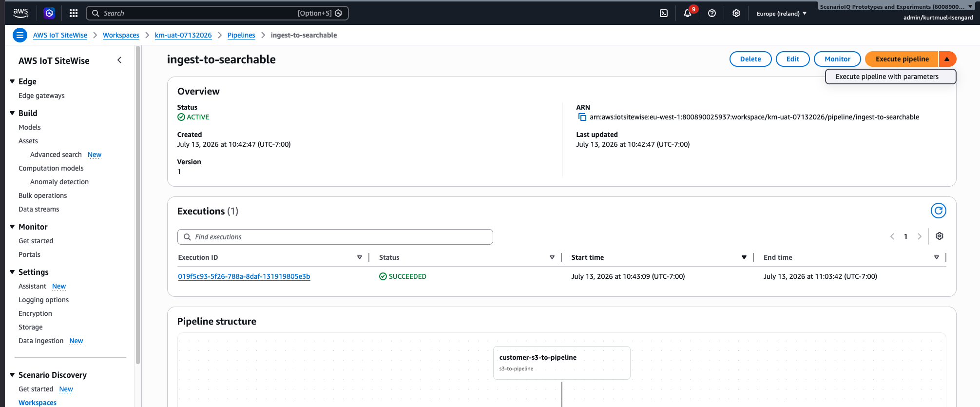
Task: Refresh the Executions list
Action: pyautogui.click(x=938, y=211)
